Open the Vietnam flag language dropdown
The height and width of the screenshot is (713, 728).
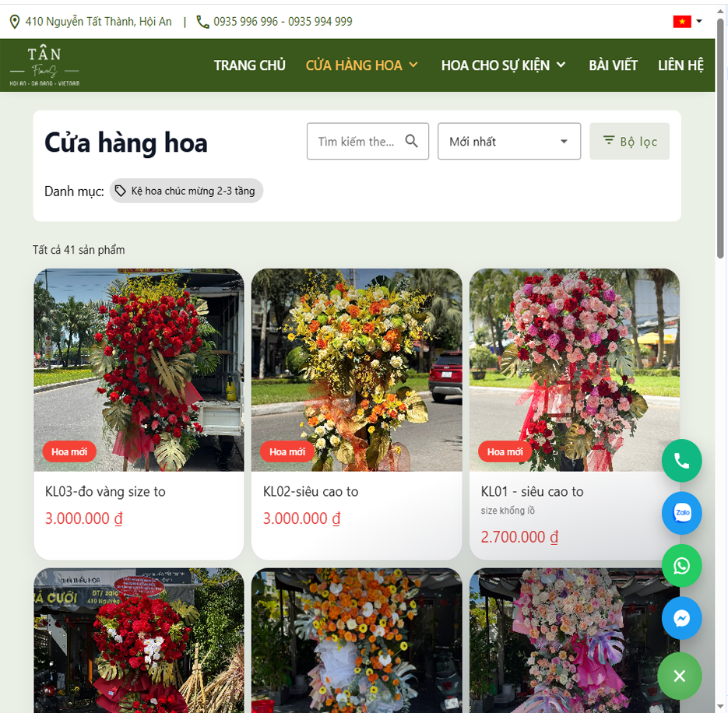(688, 22)
